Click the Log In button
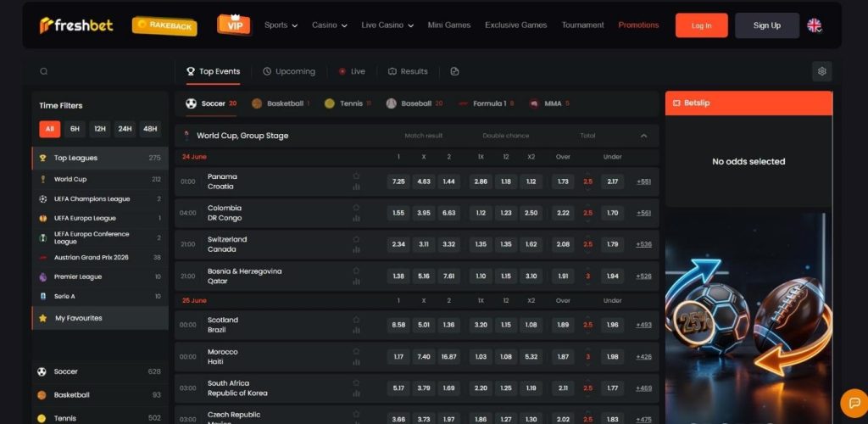The width and height of the screenshot is (868, 424). 701,25
